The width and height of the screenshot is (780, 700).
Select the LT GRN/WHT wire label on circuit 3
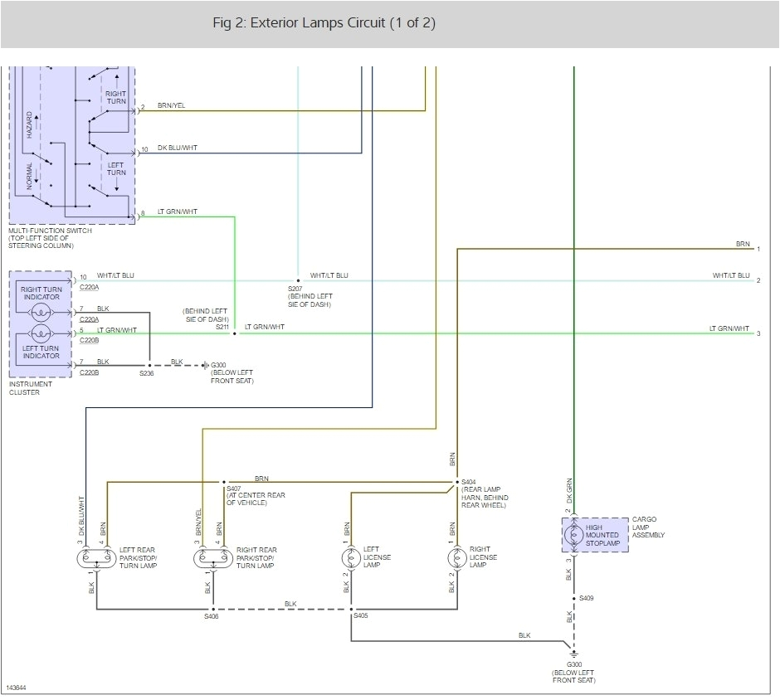pyautogui.click(x=730, y=328)
